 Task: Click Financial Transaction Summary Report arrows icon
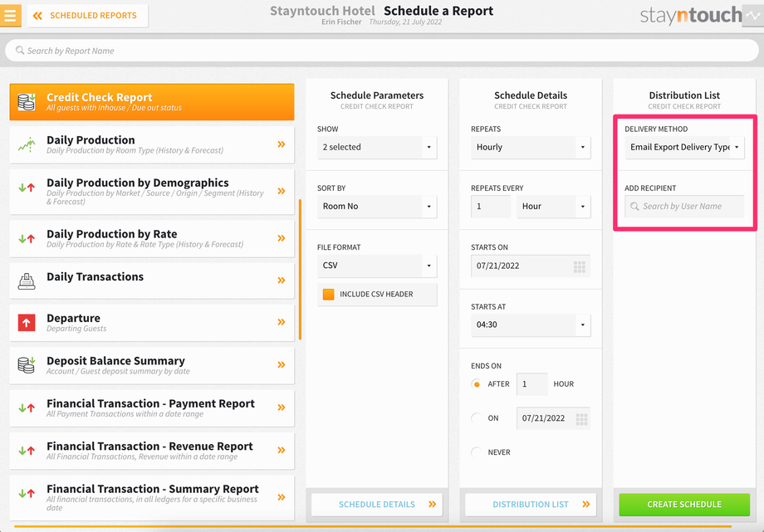point(27,494)
